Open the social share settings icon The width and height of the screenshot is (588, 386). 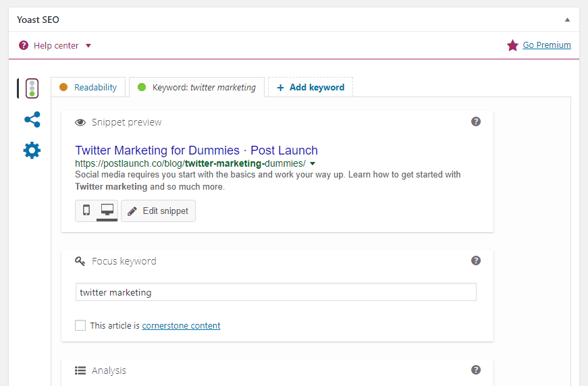(x=32, y=119)
